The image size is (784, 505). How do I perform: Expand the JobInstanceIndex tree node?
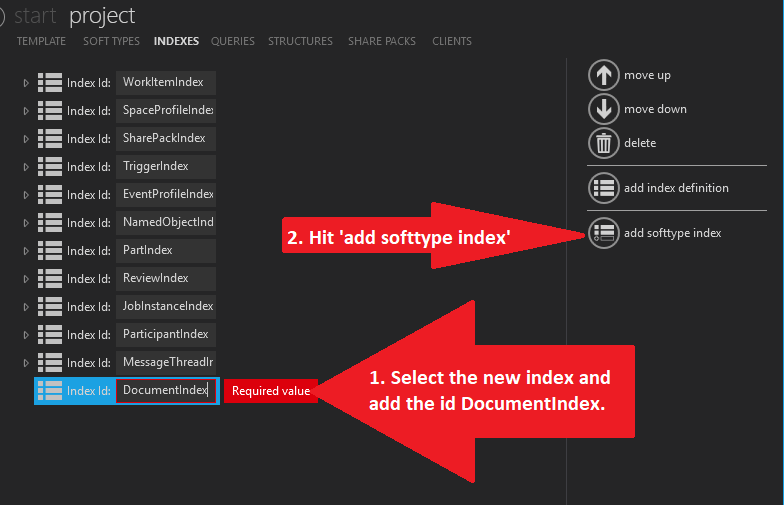[x=26, y=307]
